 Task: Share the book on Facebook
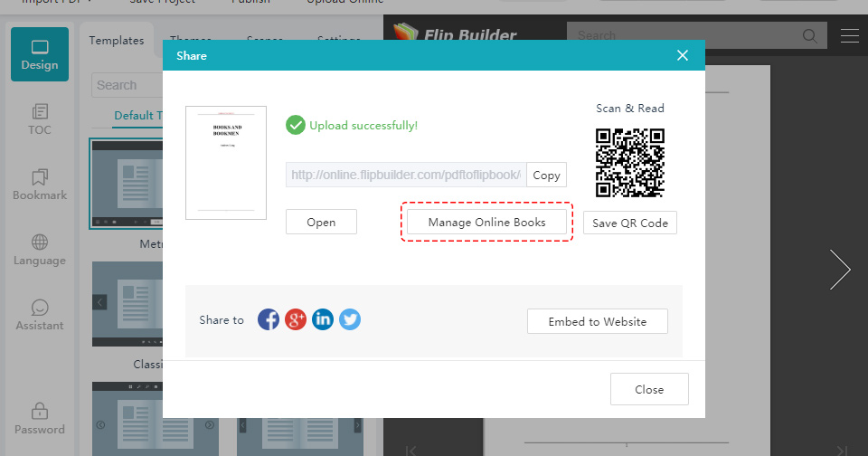[x=269, y=319]
